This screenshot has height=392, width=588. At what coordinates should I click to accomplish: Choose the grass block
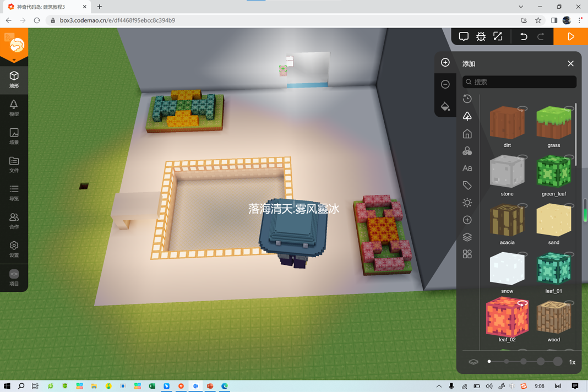pos(553,123)
